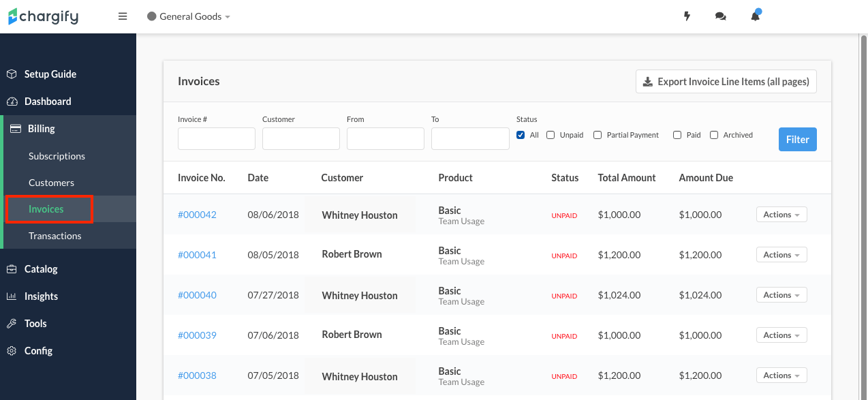This screenshot has height=400, width=868.
Task: Focus the From date field
Action: [x=386, y=138]
